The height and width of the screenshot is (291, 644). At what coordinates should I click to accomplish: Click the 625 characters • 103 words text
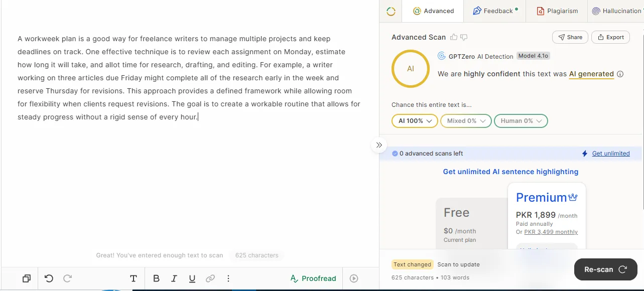(431, 277)
